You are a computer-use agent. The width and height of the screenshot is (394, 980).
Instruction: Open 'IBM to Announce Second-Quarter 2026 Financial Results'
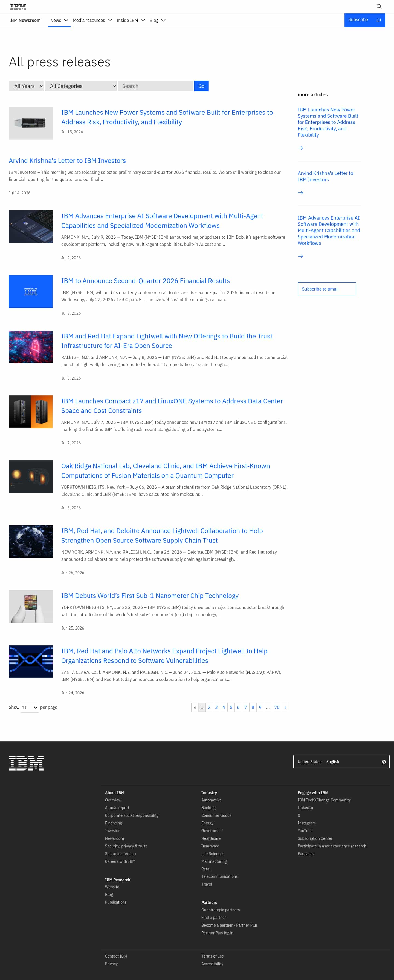click(x=145, y=281)
